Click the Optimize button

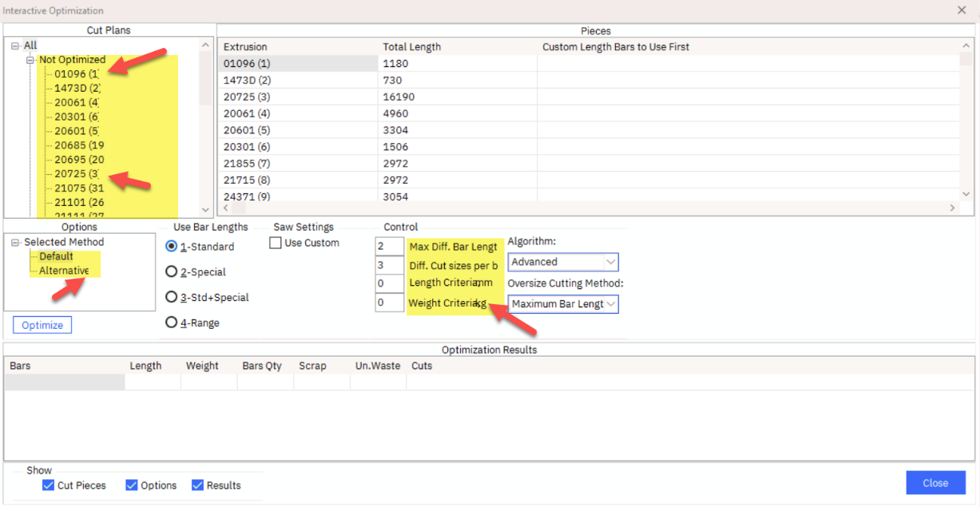click(42, 325)
